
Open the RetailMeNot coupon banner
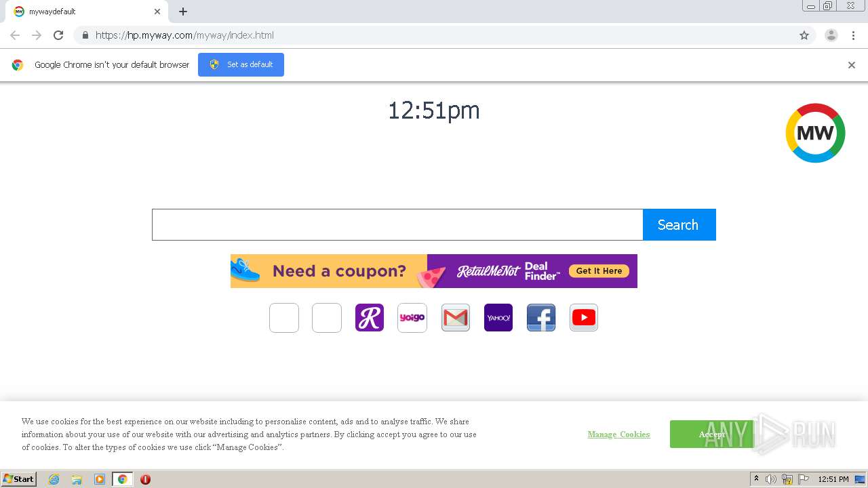pyautogui.click(x=434, y=271)
